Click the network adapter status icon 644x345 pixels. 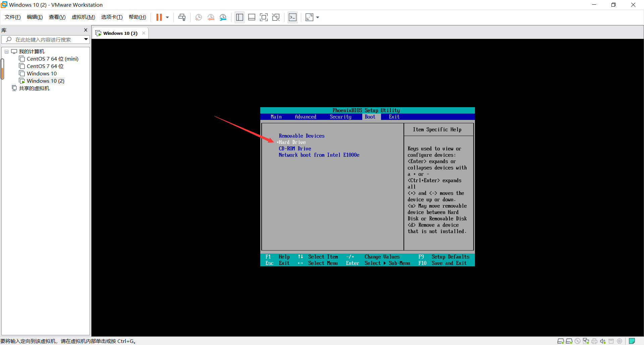tap(586, 341)
